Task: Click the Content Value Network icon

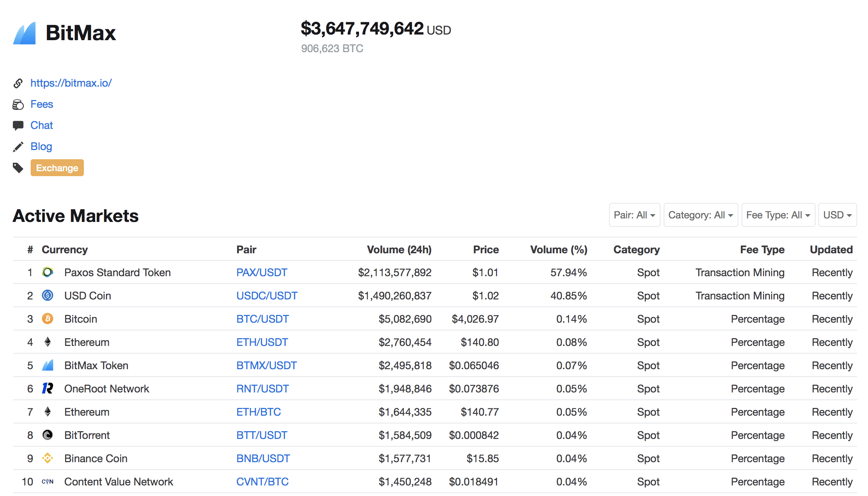Action: click(x=48, y=482)
